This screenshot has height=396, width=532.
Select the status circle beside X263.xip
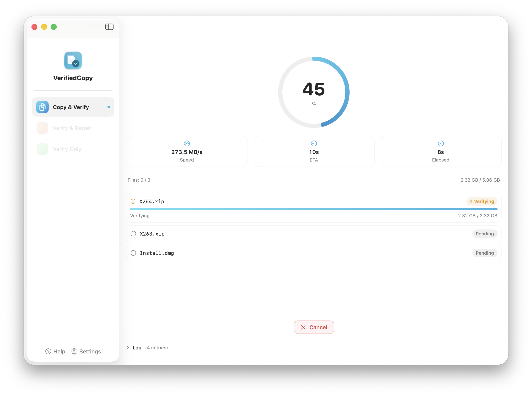point(134,233)
